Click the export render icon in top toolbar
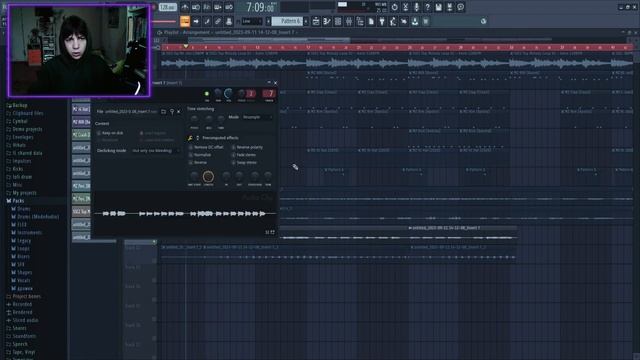Viewport: 640px width, 360px height. tap(449, 7)
